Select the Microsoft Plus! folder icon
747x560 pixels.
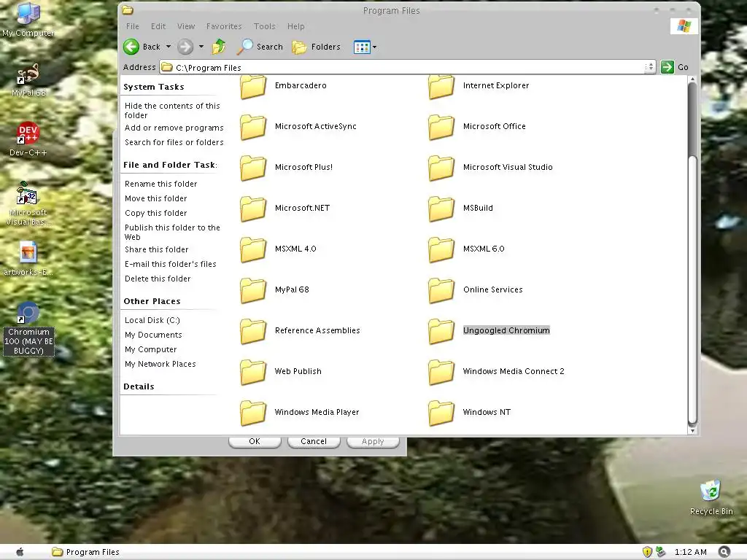pos(253,168)
